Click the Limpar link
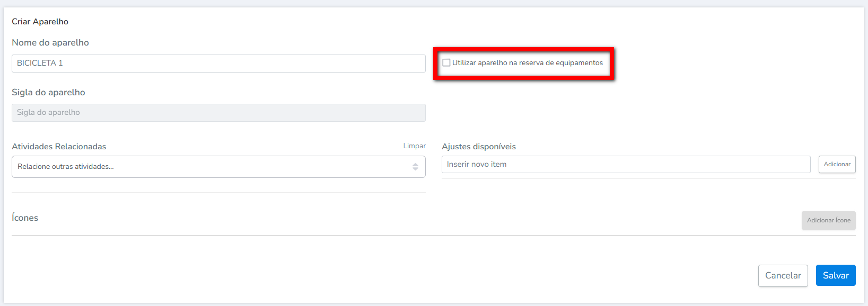Image resolution: width=868 pixels, height=306 pixels. (414, 146)
